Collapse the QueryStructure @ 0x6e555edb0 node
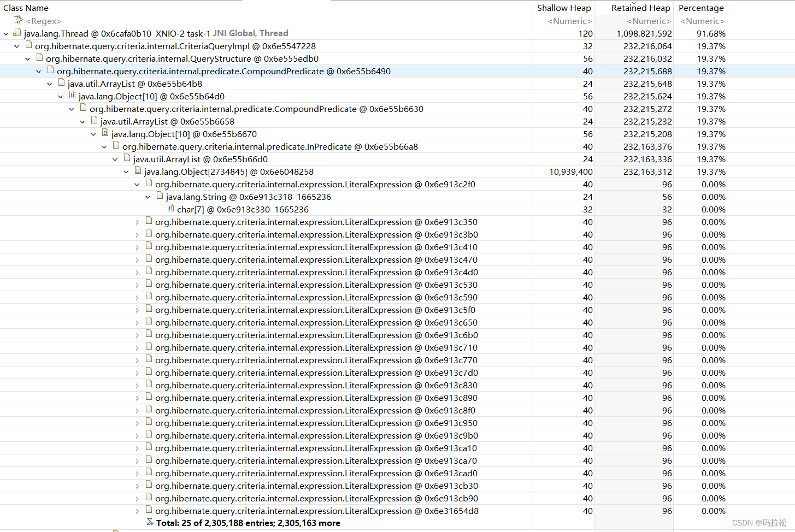Screen dimensions: 795x532 [28, 59]
